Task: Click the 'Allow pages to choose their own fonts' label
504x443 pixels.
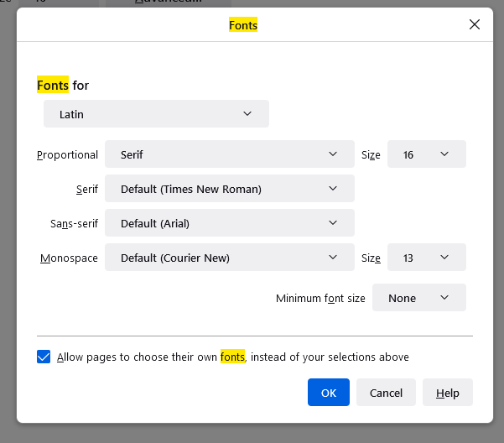Action: (233, 357)
